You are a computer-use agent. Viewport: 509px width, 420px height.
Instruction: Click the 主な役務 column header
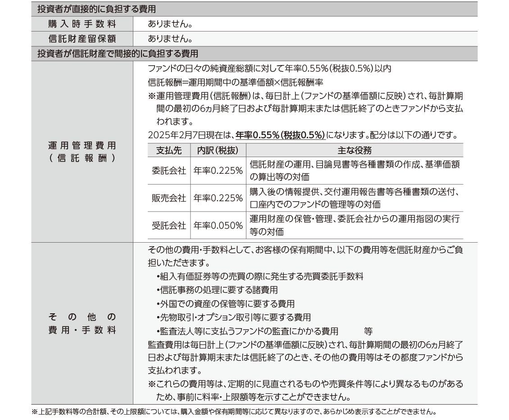pyautogui.click(x=354, y=150)
